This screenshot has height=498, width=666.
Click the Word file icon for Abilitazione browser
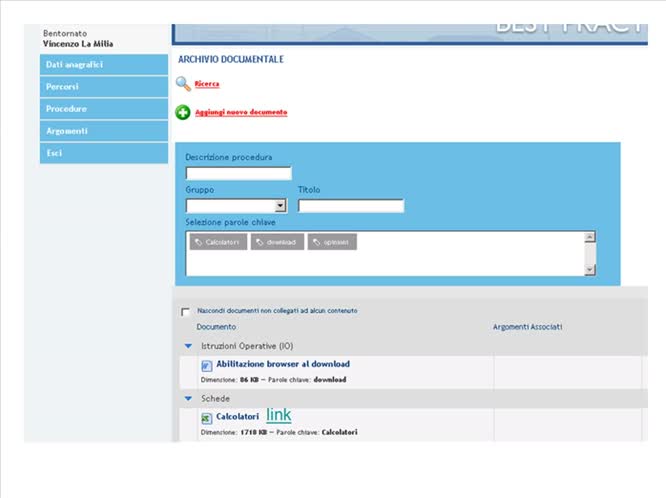pos(207,366)
